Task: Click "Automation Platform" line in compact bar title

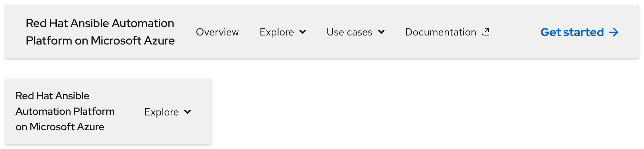Action: pyautogui.click(x=65, y=111)
